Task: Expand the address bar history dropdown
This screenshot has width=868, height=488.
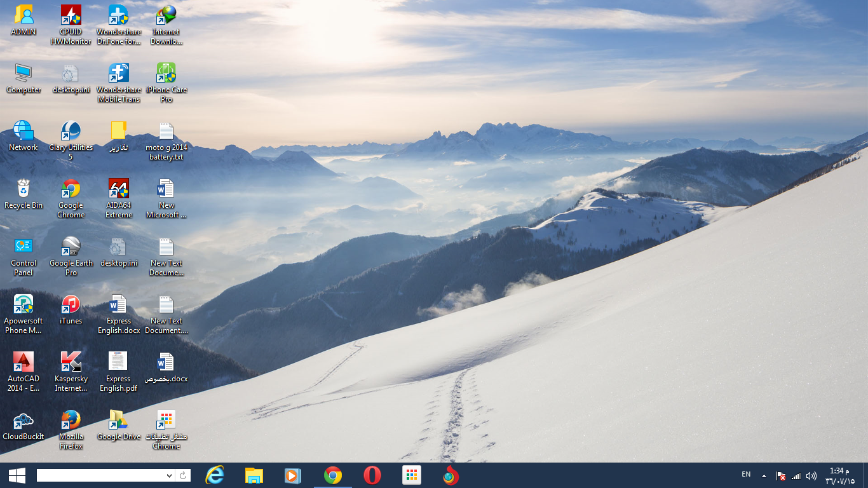Action: (x=168, y=475)
